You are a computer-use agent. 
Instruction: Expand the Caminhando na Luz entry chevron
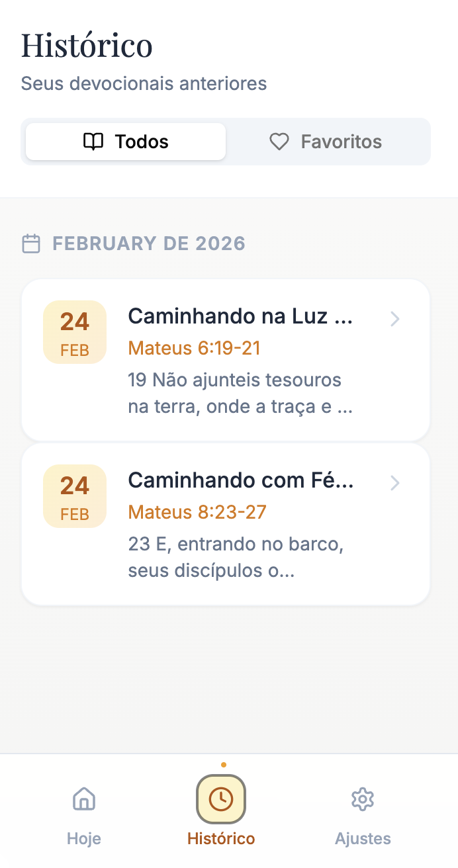click(x=395, y=319)
